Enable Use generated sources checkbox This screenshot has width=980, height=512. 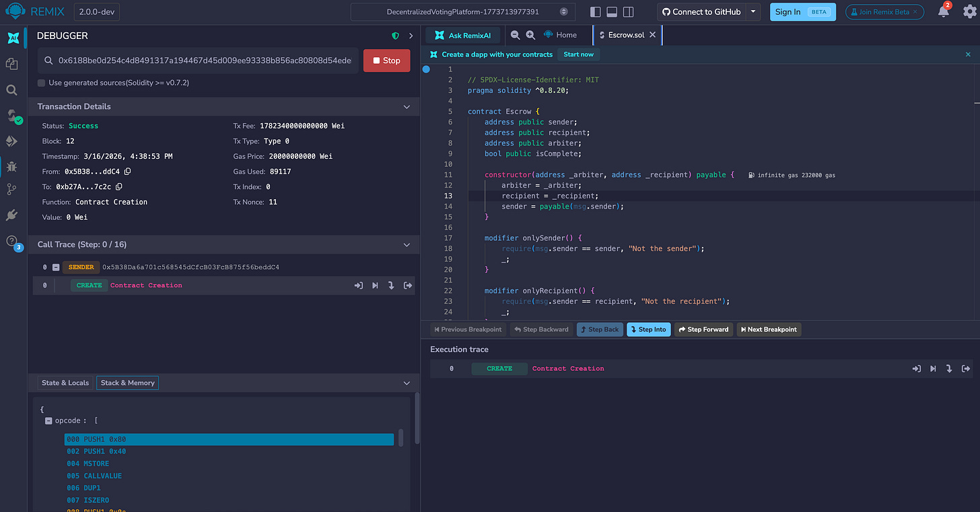[42, 83]
